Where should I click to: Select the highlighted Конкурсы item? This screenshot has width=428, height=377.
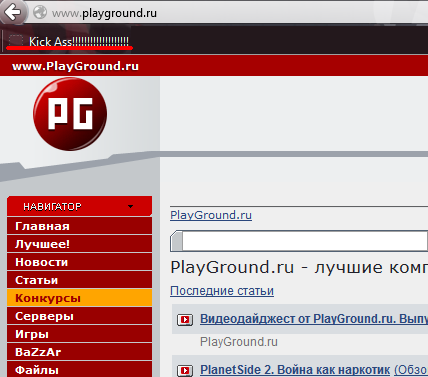click(79, 298)
